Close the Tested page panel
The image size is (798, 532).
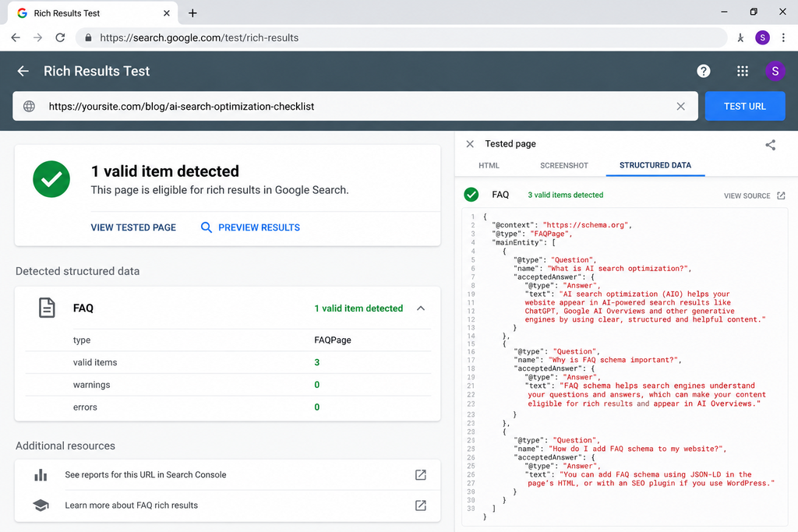pyautogui.click(x=470, y=144)
